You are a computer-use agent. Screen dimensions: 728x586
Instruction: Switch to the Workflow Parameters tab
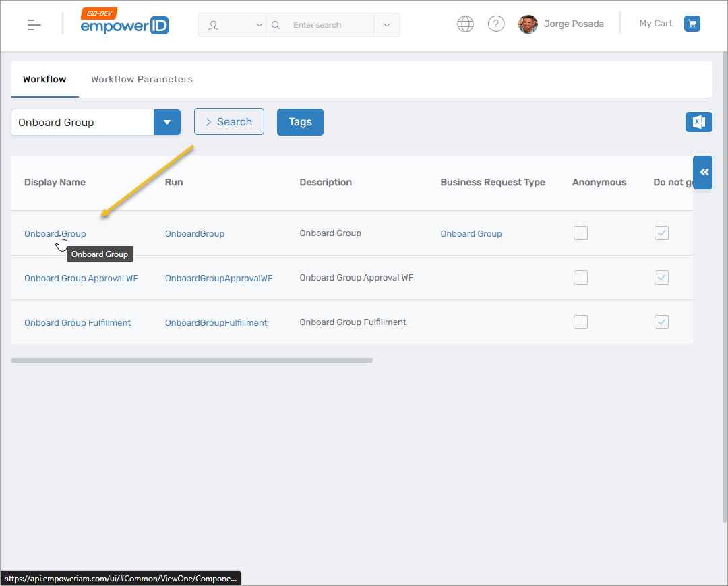tap(142, 79)
